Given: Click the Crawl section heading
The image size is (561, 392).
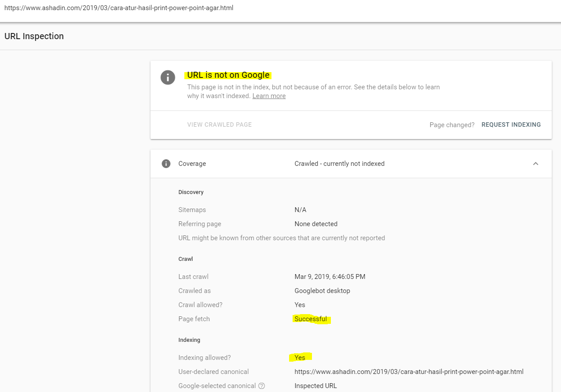Looking at the screenshot, I should [186, 259].
